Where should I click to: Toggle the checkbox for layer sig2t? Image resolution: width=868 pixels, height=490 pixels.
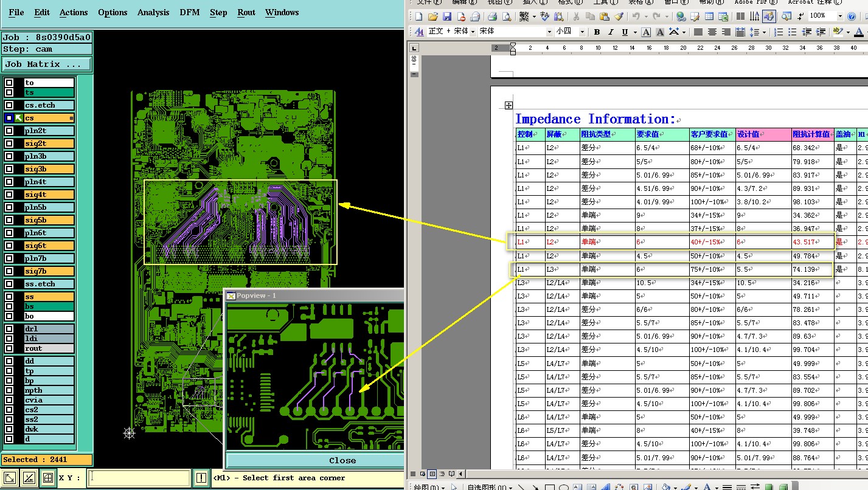[x=9, y=143]
